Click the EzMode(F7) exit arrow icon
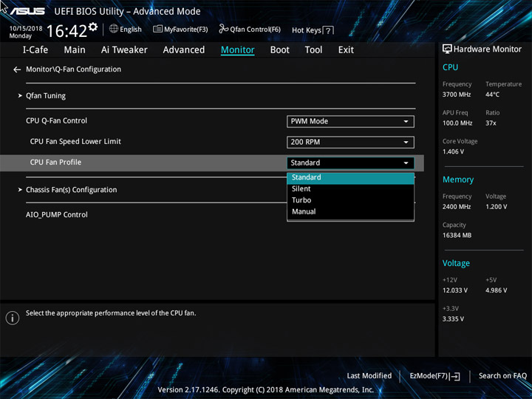This screenshot has width=532, height=399. pos(455,376)
